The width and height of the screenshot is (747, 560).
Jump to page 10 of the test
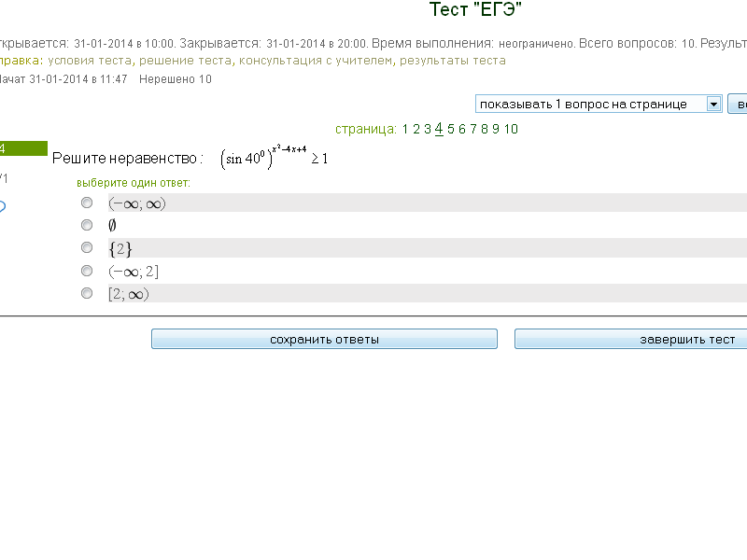coord(511,129)
